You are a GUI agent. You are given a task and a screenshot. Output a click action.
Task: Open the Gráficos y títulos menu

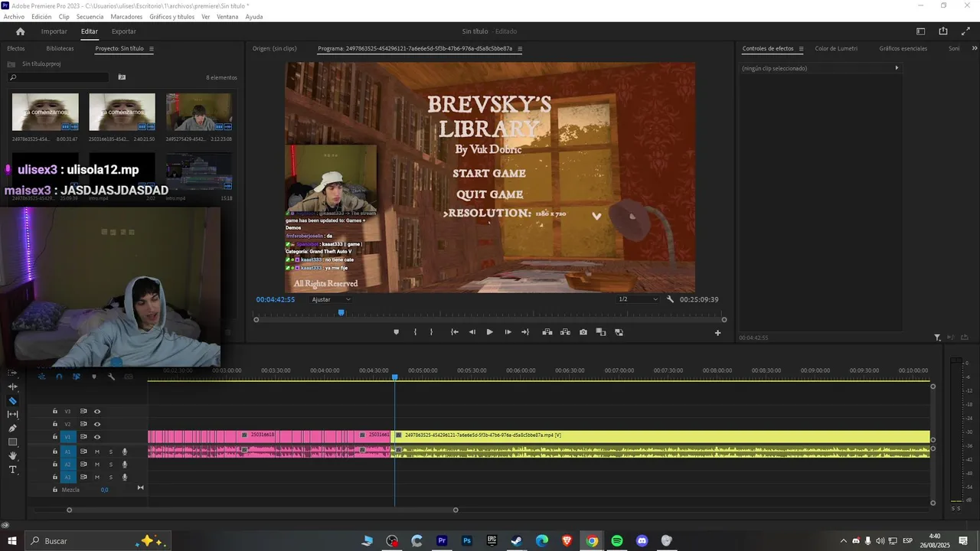(171, 17)
